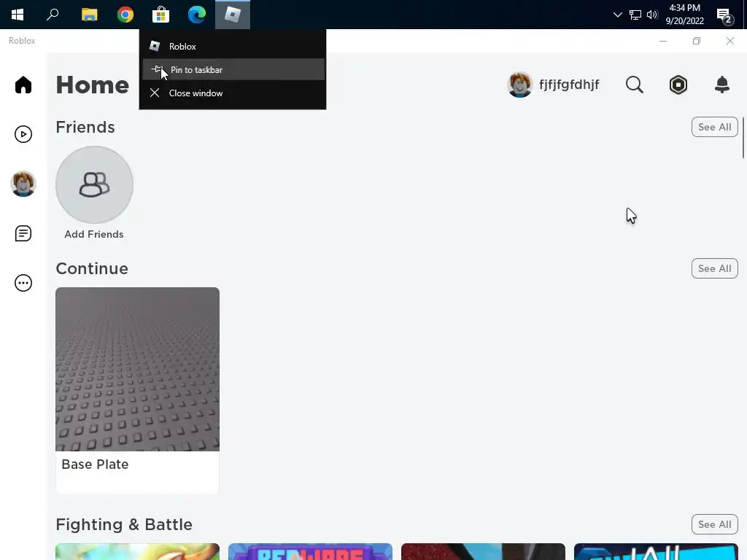This screenshot has height=560, width=747.
Task: Open the chat messages sidebar icon
Action: click(23, 233)
